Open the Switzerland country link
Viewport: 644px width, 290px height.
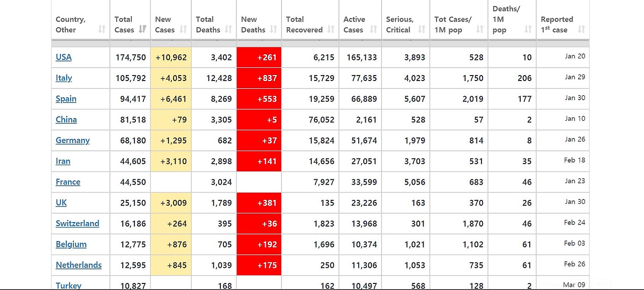coord(77,223)
